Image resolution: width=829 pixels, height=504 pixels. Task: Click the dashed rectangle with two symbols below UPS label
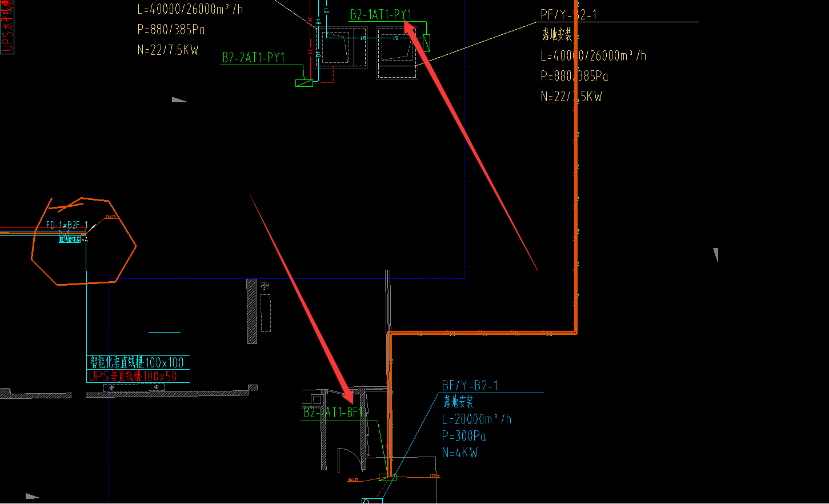click(x=134, y=387)
